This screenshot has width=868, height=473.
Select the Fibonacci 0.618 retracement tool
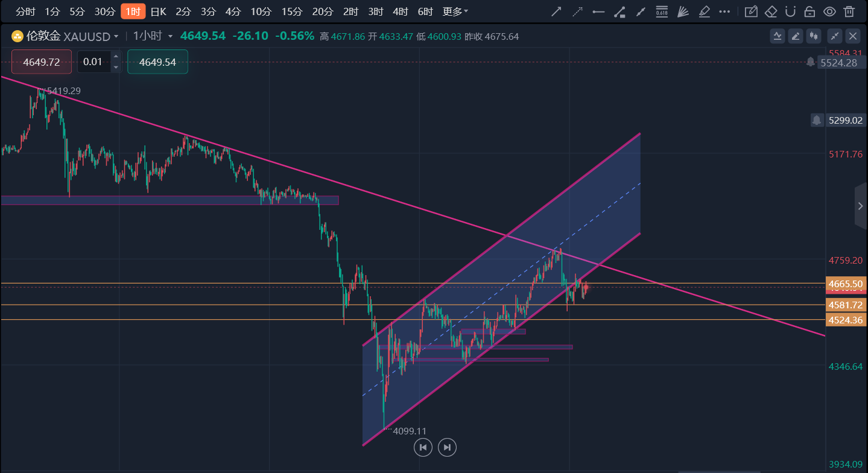(x=662, y=11)
